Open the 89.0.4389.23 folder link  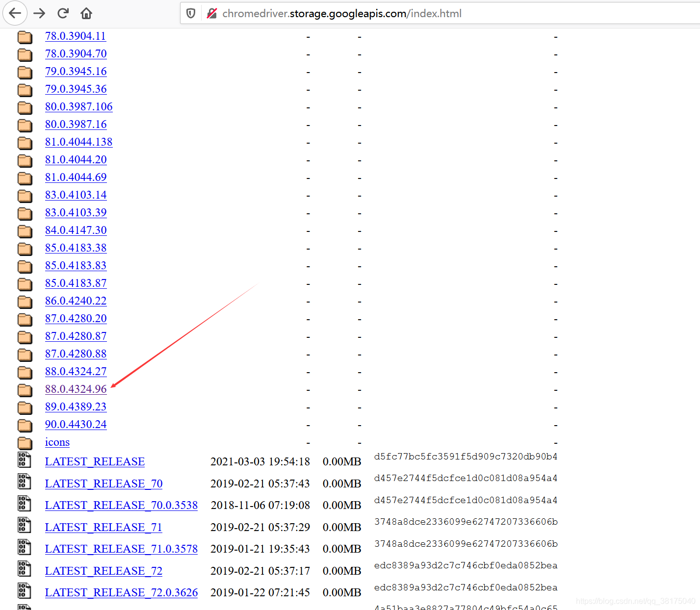(76, 407)
